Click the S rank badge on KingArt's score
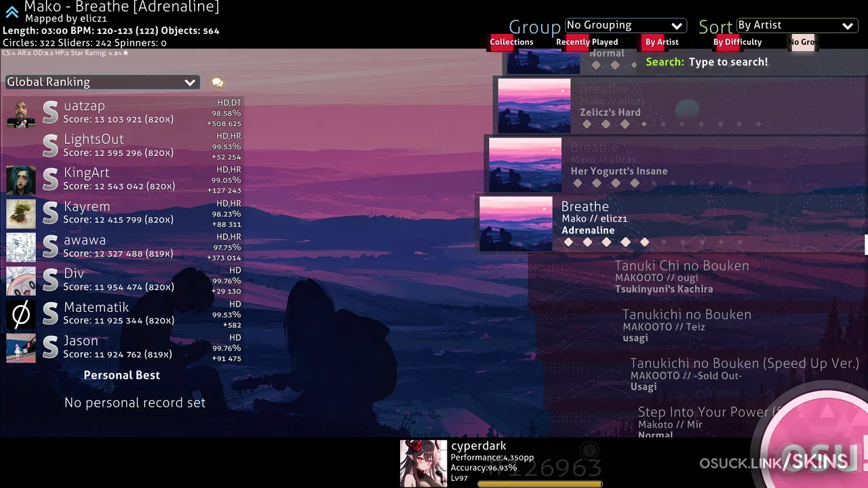The image size is (868, 488). pos(50,180)
